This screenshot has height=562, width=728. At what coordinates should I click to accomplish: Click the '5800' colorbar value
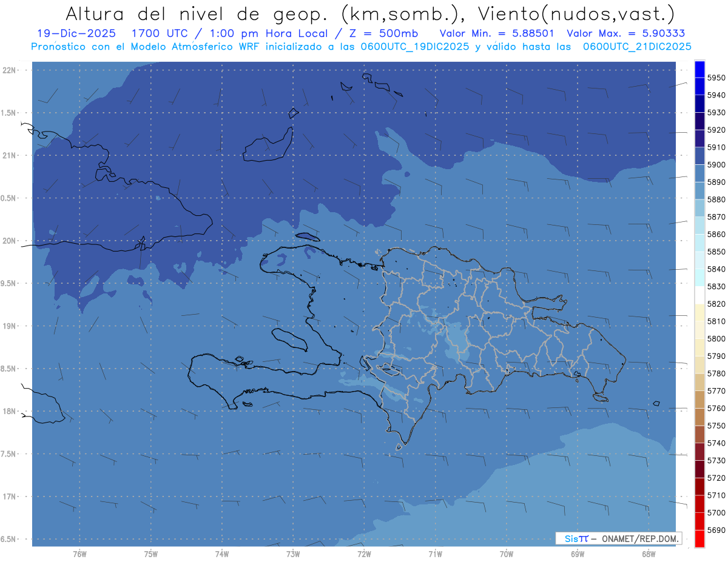pos(716,339)
